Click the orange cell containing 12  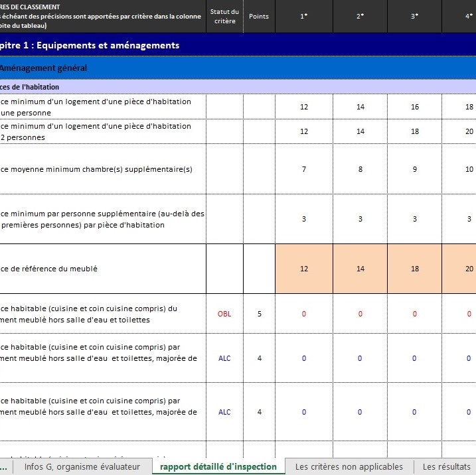pyautogui.click(x=304, y=269)
